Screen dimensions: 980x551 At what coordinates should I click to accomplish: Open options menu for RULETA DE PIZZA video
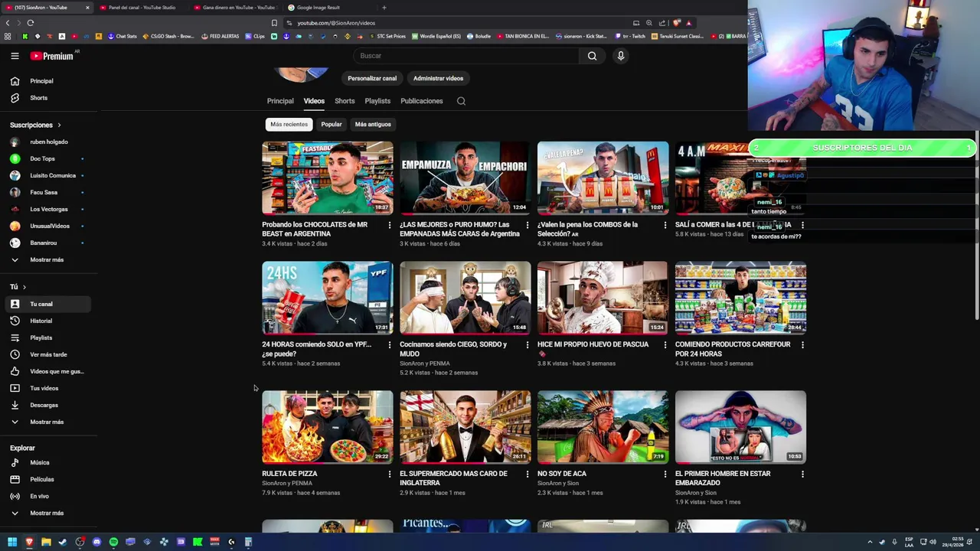point(389,474)
